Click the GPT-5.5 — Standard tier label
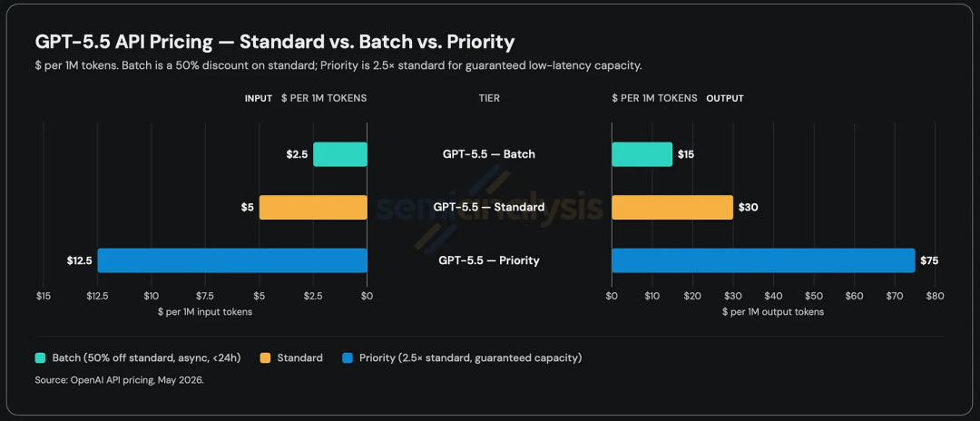Viewport: 980px width, 421px height. click(489, 208)
